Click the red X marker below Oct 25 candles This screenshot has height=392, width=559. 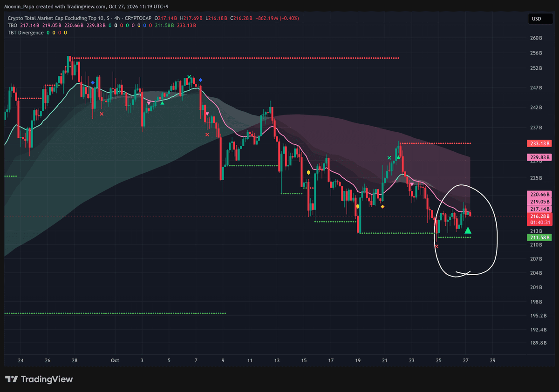(x=436, y=246)
